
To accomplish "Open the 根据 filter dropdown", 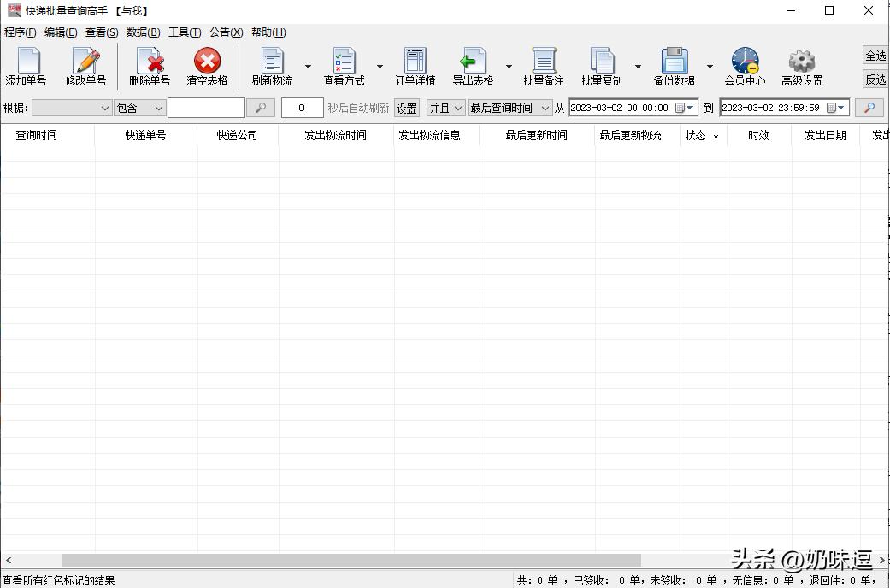I will [71, 108].
